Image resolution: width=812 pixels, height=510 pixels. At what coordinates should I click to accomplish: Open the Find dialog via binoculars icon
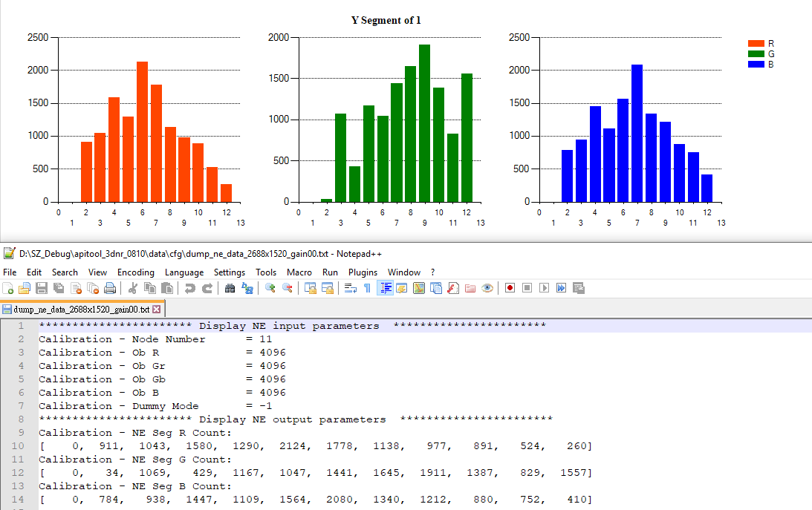click(231, 288)
